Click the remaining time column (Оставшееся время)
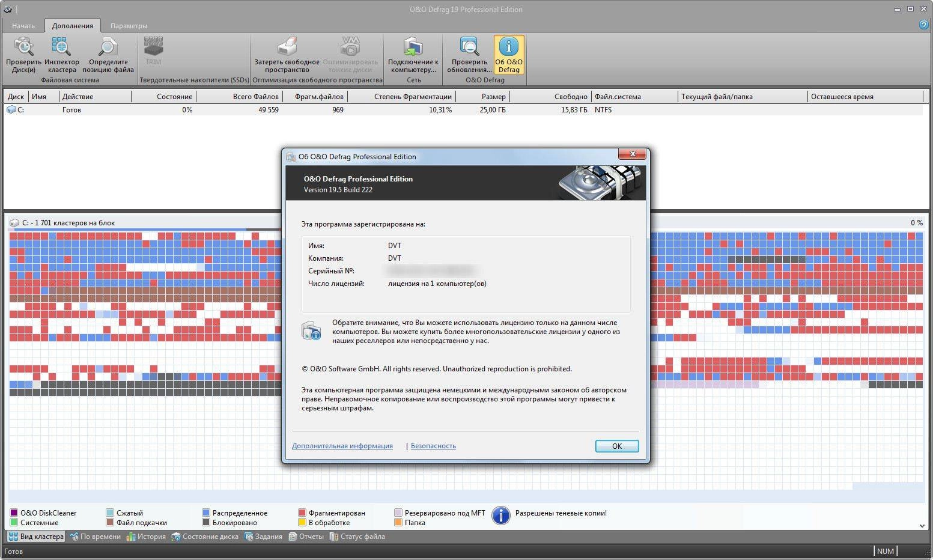This screenshot has width=933, height=560. tap(865, 97)
